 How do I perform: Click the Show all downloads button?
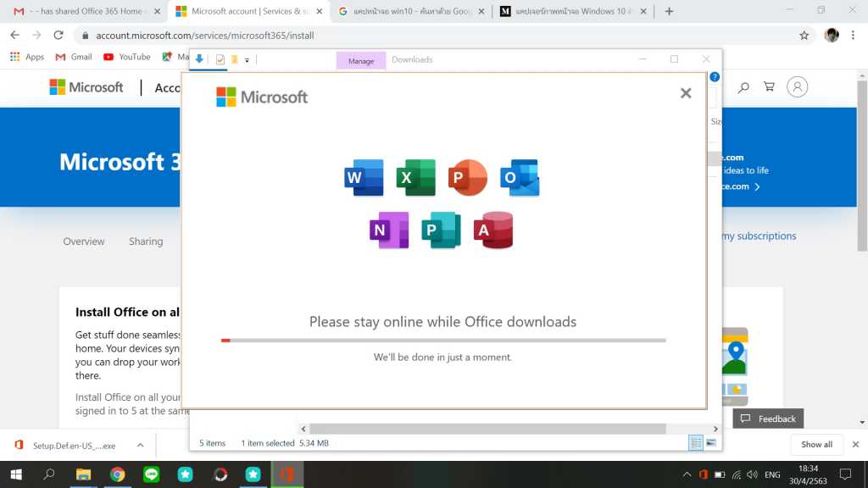(816, 445)
